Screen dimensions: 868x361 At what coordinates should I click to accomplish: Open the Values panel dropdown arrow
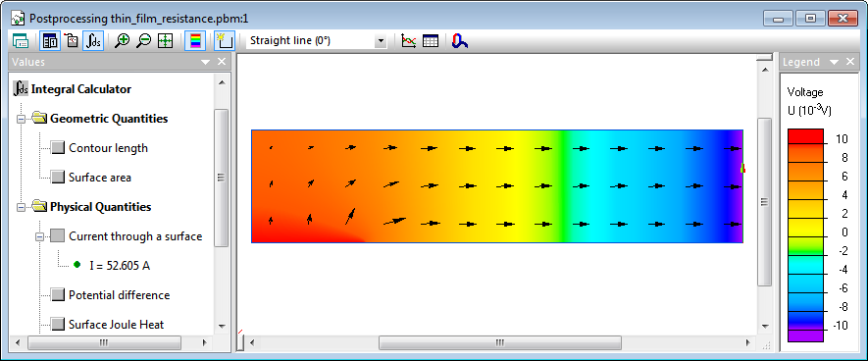click(205, 62)
